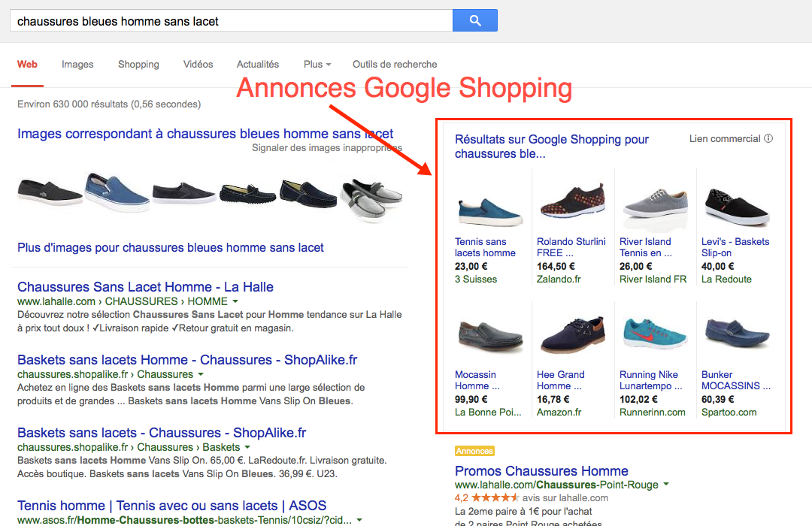Click Plus d'images pour chaussures bleues link
This screenshot has height=526, width=812.
coord(171,248)
